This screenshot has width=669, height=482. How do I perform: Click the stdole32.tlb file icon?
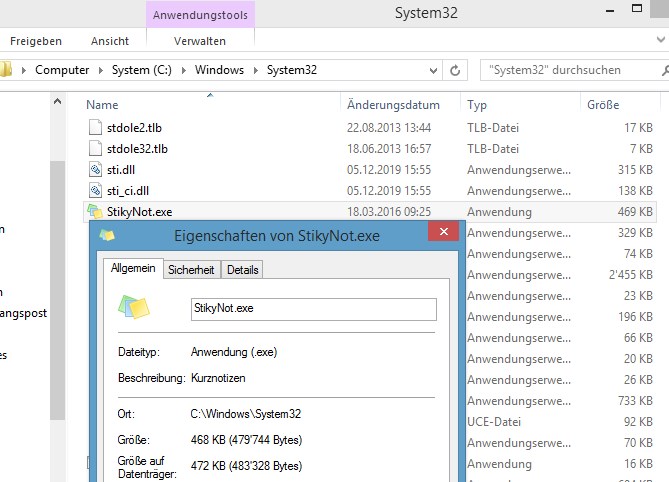coord(95,148)
